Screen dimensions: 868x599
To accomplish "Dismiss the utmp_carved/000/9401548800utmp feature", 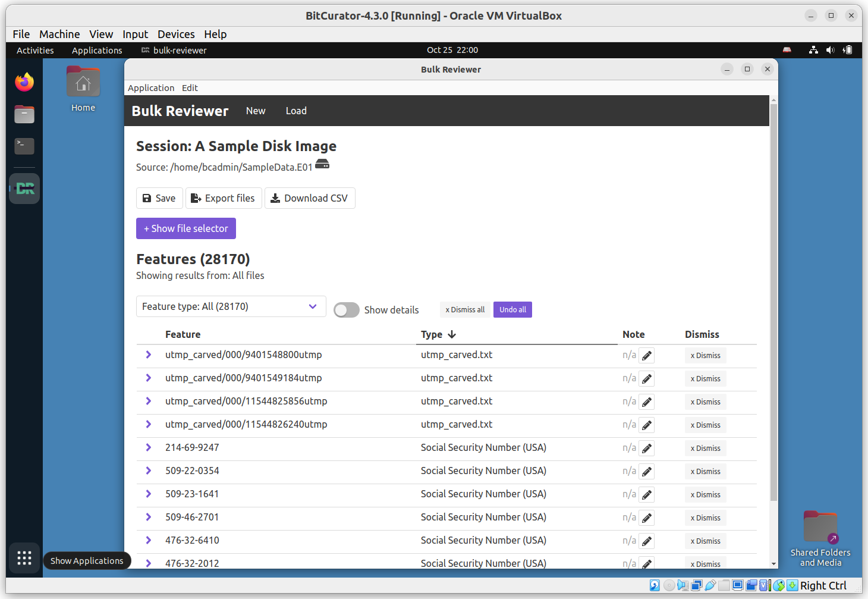I will (706, 356).
